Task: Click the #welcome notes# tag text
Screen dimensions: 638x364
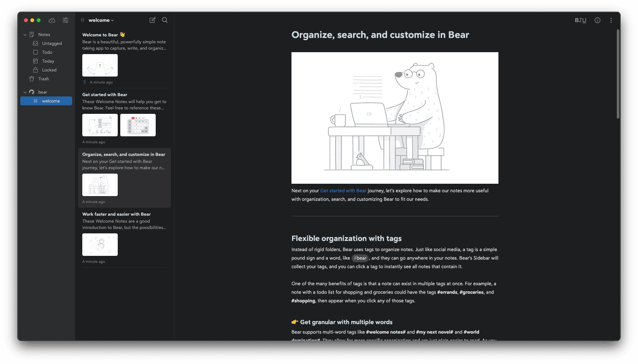Action: (386, 332)
